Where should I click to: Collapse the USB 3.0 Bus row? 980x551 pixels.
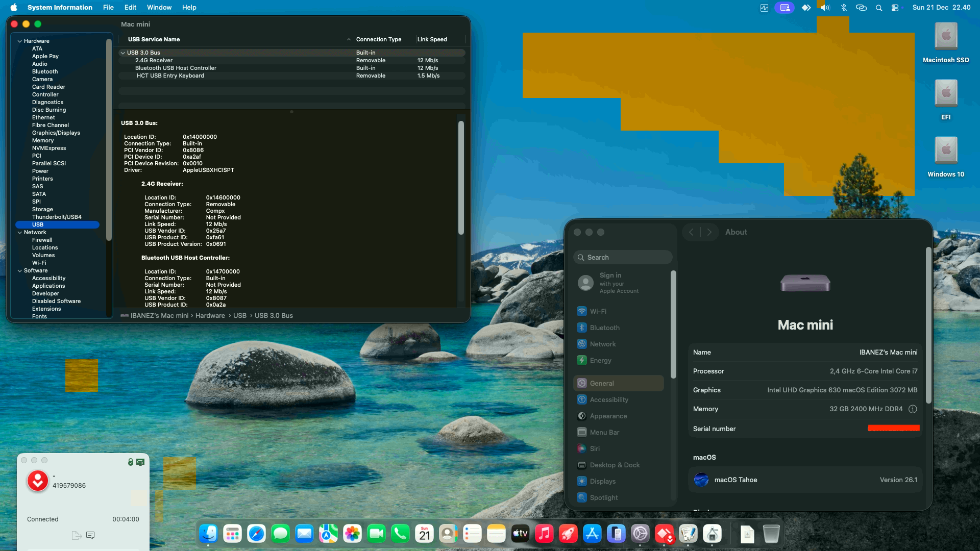122,53
